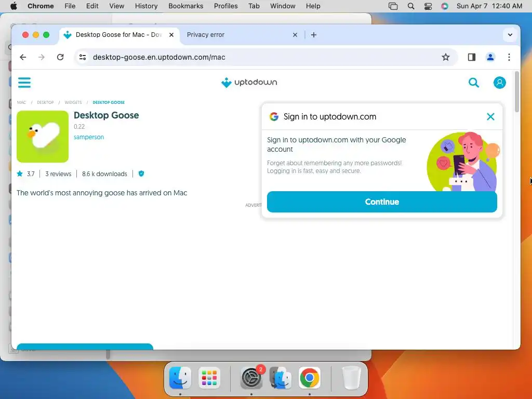Open the Uptodown user account icon
532x399 pixels.
pos(499,83)
